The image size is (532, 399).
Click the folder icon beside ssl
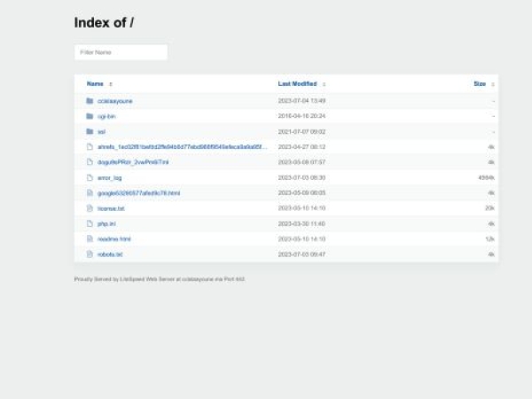[90, 131]
